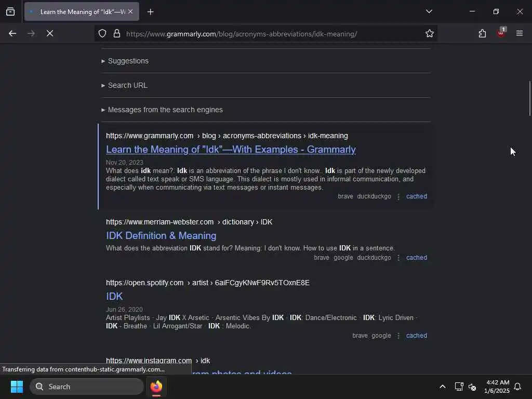
Task: Click the Nov 20, 2023 date text
Action: [x=125, y=163]
